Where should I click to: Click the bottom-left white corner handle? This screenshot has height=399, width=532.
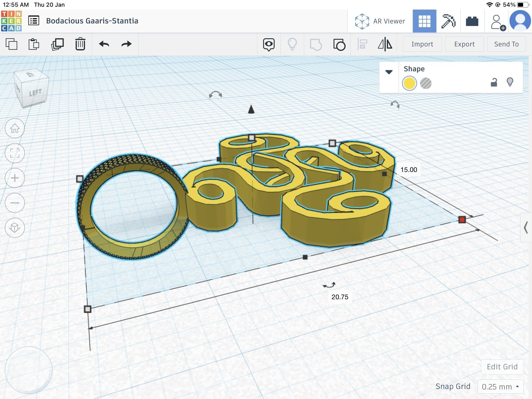88,309
